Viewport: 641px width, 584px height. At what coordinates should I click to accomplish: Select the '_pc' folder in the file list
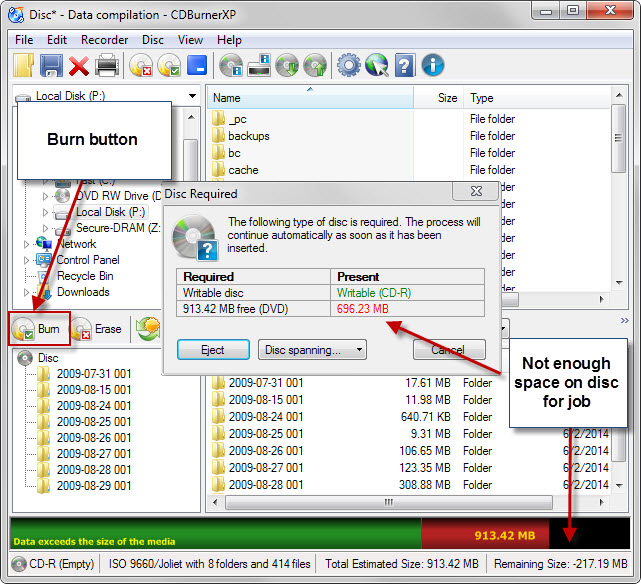click(237, 119)
